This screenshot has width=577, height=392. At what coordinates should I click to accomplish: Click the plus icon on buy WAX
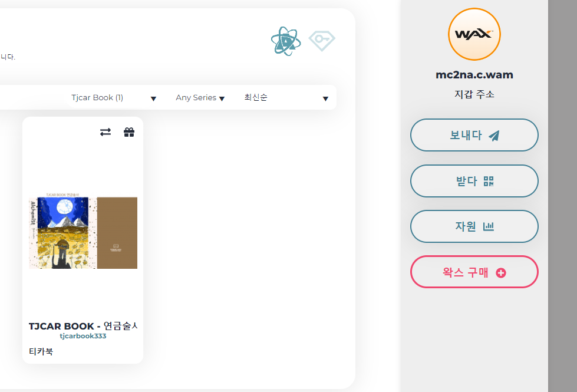pos(501,273)
